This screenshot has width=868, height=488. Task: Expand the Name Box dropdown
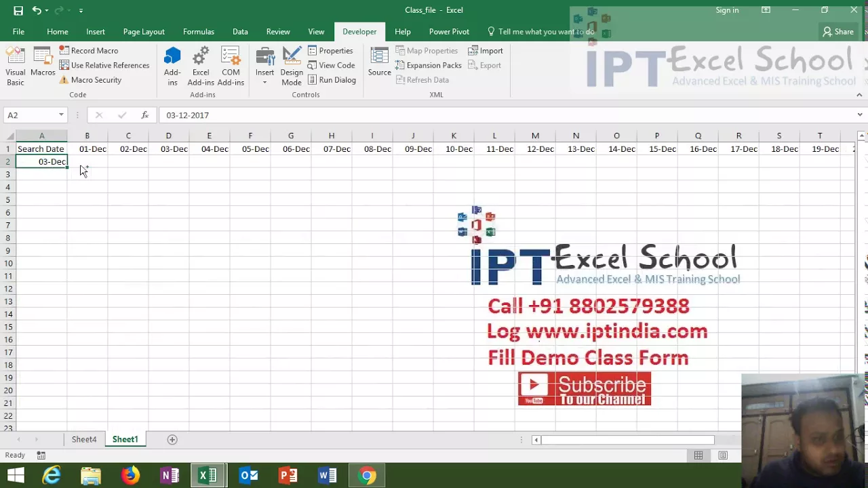[x=61, y=115]
